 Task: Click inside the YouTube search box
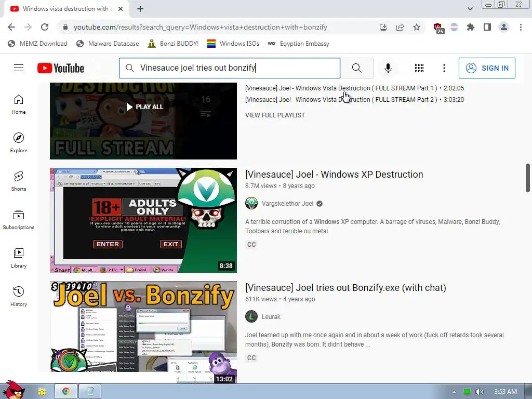(230, 68)
